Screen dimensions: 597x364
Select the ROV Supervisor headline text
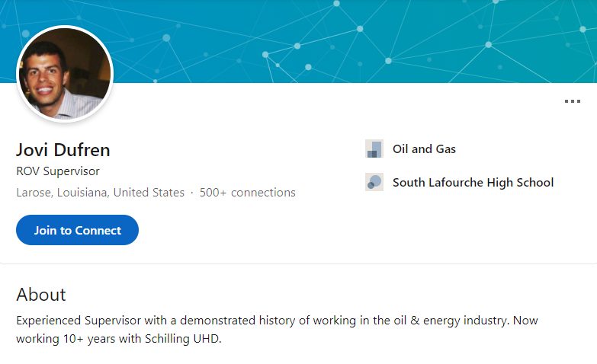pos(58,171)
